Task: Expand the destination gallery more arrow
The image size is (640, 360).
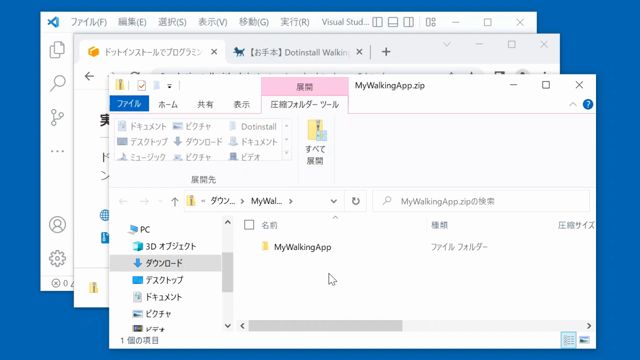Action: (287, 153)
